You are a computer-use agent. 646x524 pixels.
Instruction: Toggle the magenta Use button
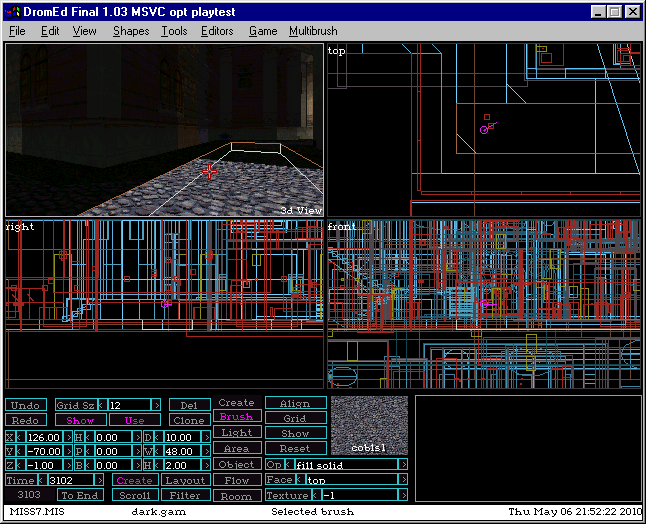tap(134, 421)
